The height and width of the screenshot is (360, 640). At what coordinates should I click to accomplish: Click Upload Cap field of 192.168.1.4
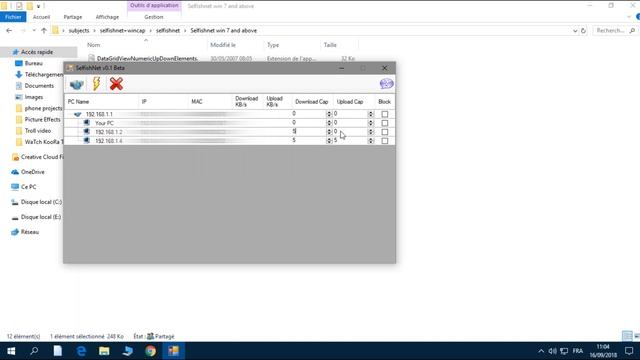(x=351, y=140)
